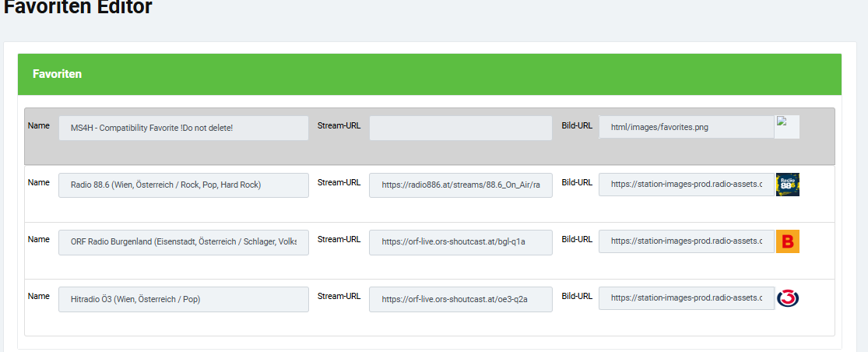
Task: Click the Name label in Radio 88.6 row
Action: [x=39, y=182]
